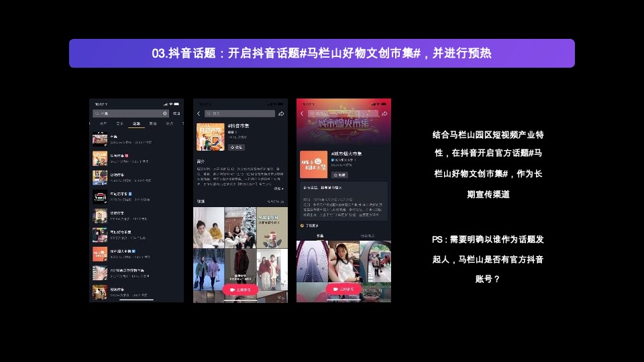Open the orange 城市烟火市集 cover image

coord(313,165)
